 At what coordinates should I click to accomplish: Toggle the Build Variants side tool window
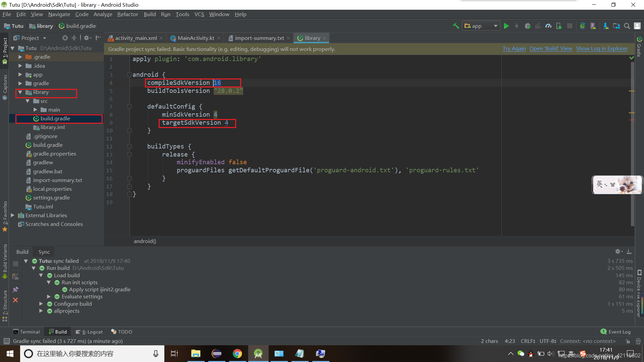(x=5, y=261)
